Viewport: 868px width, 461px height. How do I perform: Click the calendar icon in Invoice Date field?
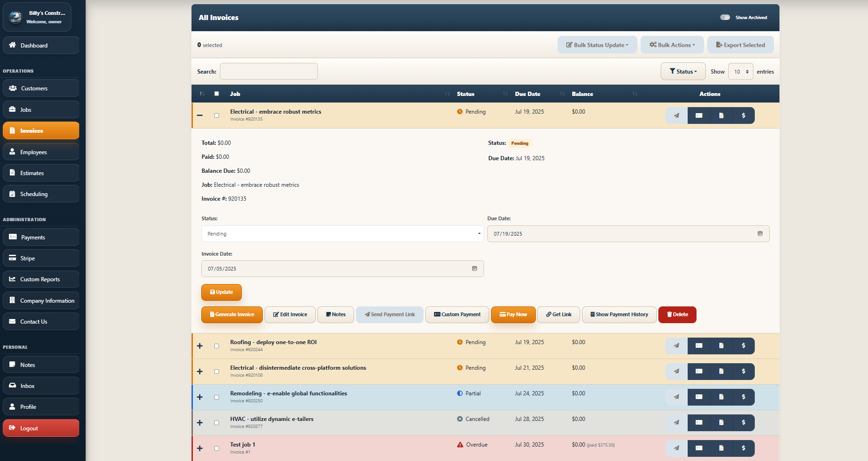click(x=474, y=269)
